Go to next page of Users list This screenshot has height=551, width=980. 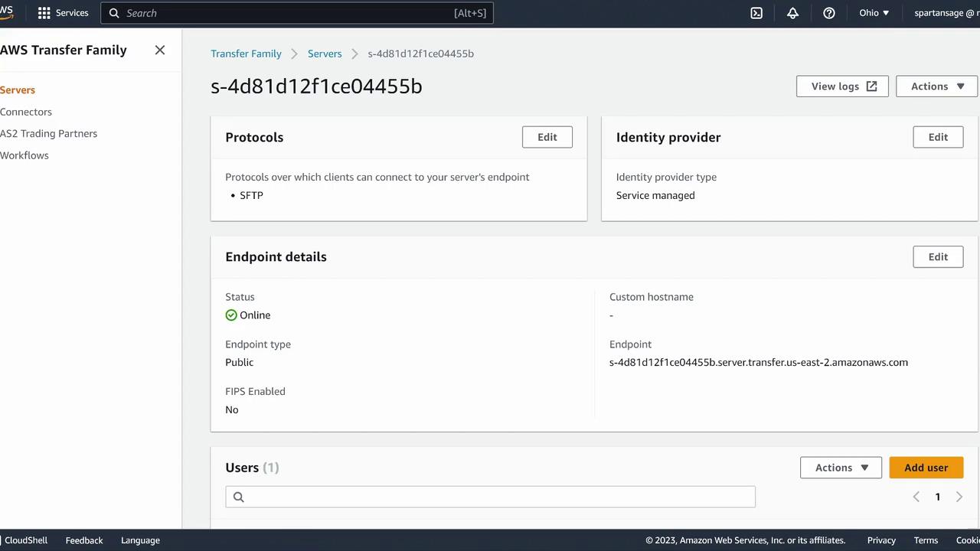coord(959,497)
